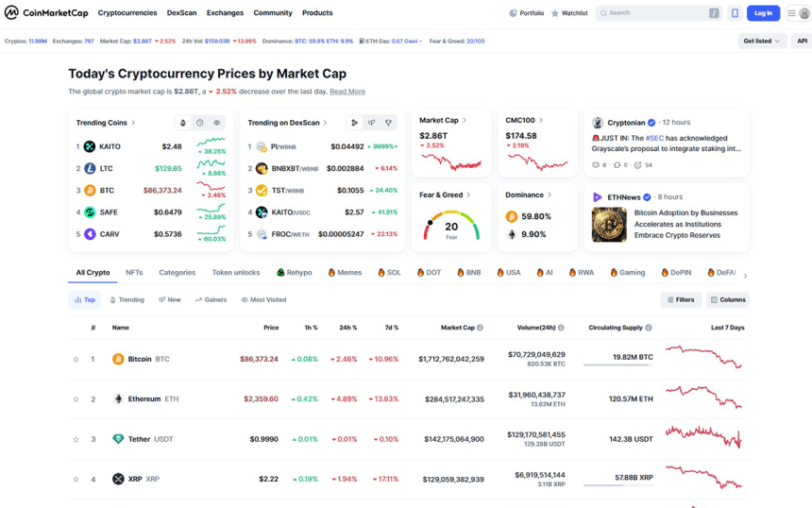Image resolution: width=812 pixels, height=508 pixels.
Task: Open ETH Gas dropdown arrow
Action: click(420, 42)
